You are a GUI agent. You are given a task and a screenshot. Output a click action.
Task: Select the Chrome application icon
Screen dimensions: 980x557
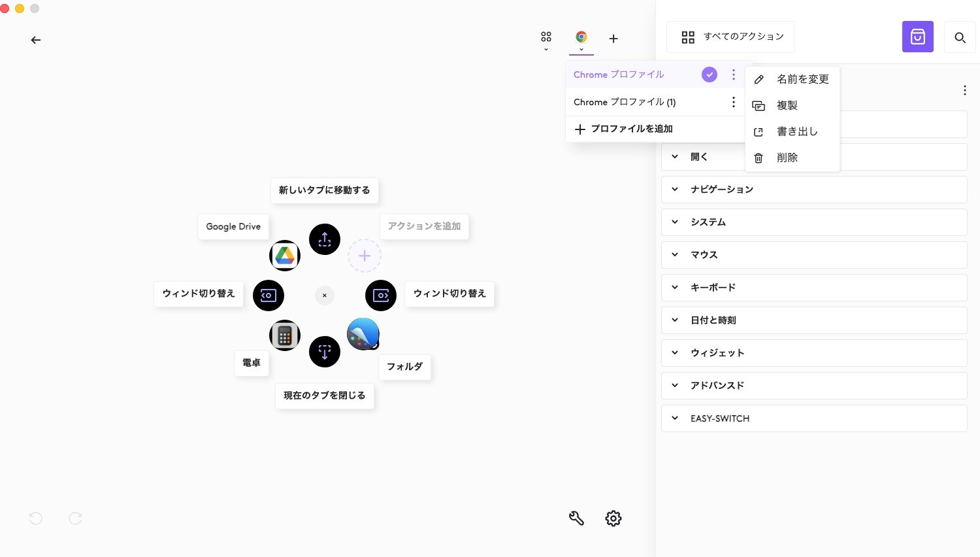[x=581, y=37]
